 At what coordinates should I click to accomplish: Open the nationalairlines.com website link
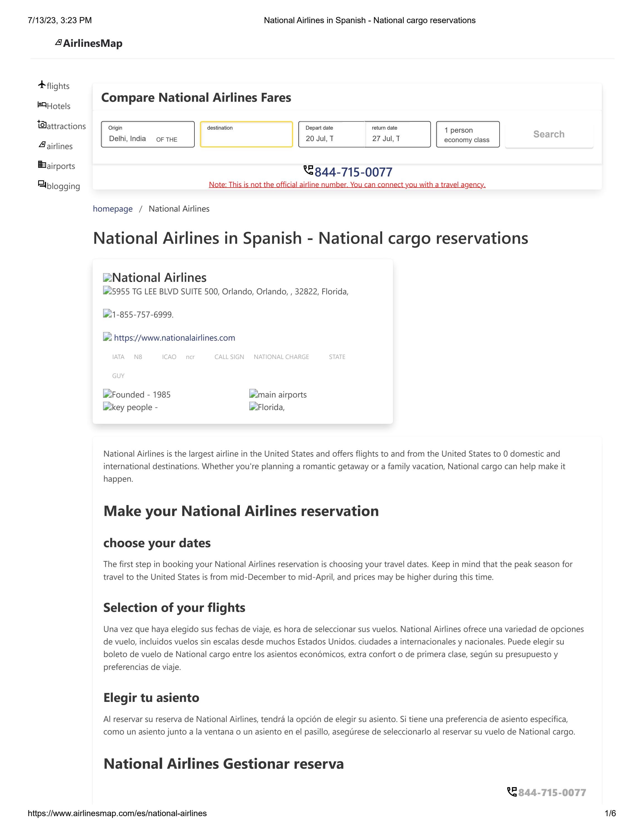coord(174,338)
